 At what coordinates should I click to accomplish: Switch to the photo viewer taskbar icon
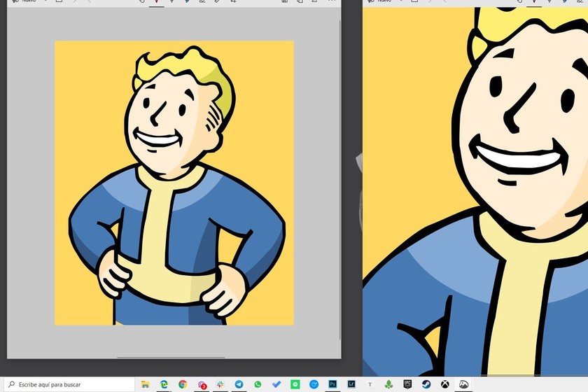tap(464, 384)
